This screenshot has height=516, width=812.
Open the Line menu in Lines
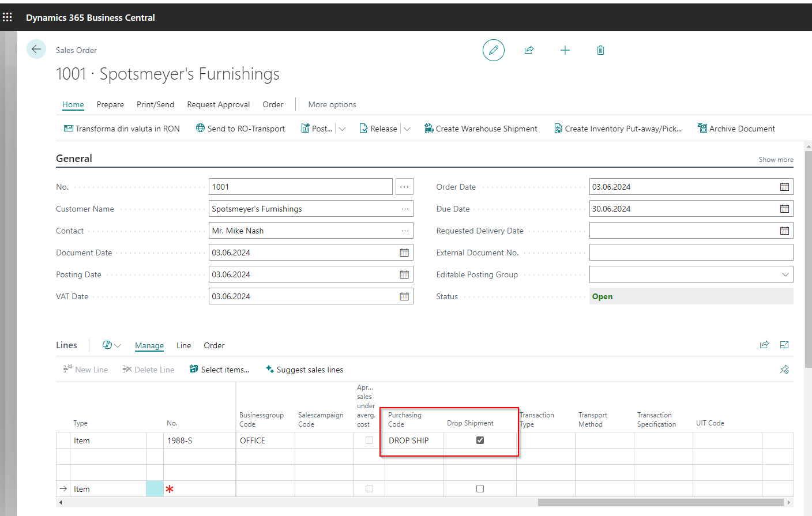[x=183, y=345]
